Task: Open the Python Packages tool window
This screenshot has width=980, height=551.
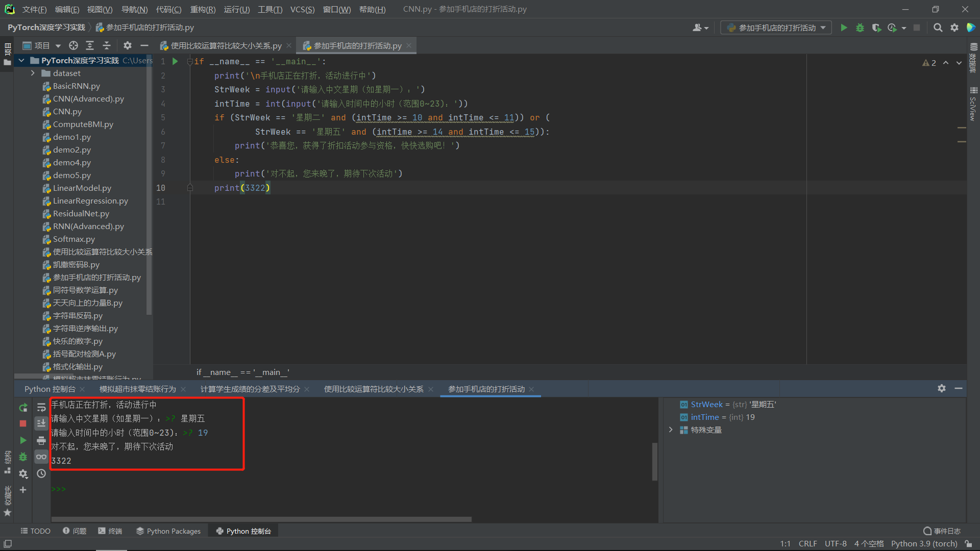Action: click(168, 531)
